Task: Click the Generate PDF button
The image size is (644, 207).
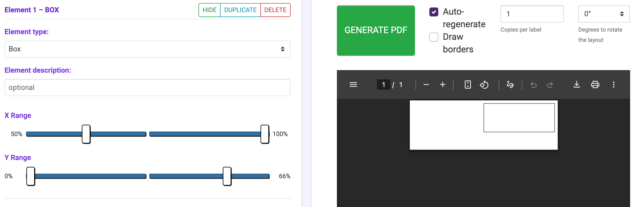Action: [x=376, y=30]
